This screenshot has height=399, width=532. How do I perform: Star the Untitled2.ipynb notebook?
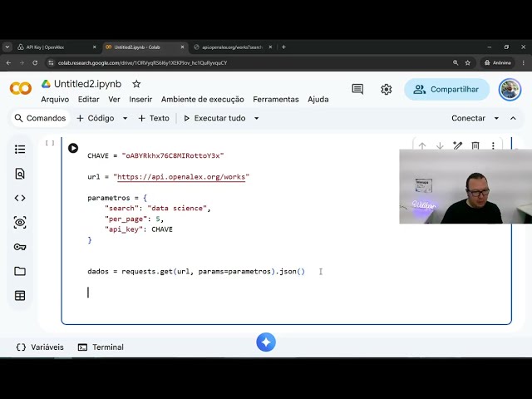[x=136, y=84]
